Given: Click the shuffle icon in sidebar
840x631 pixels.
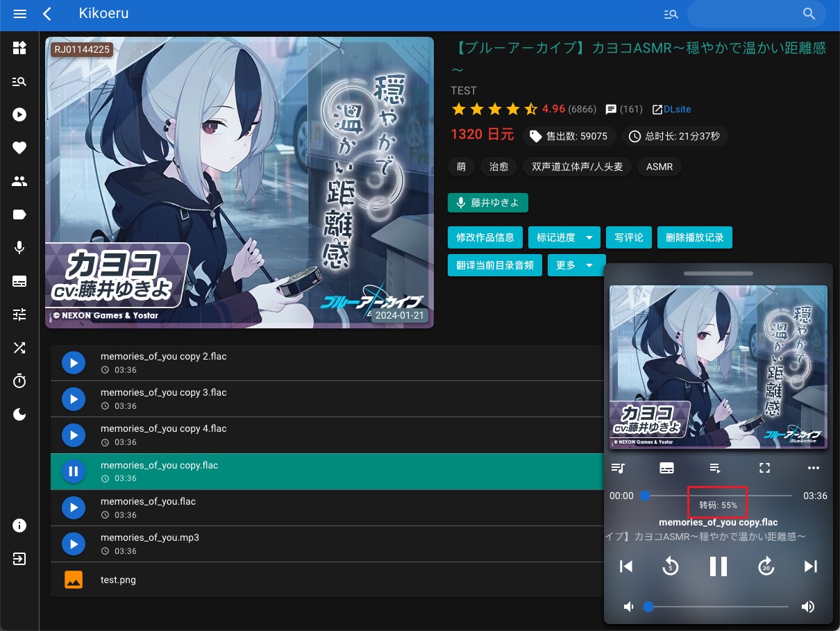Looking at the screenshot, I should click(x=19, y=348).
